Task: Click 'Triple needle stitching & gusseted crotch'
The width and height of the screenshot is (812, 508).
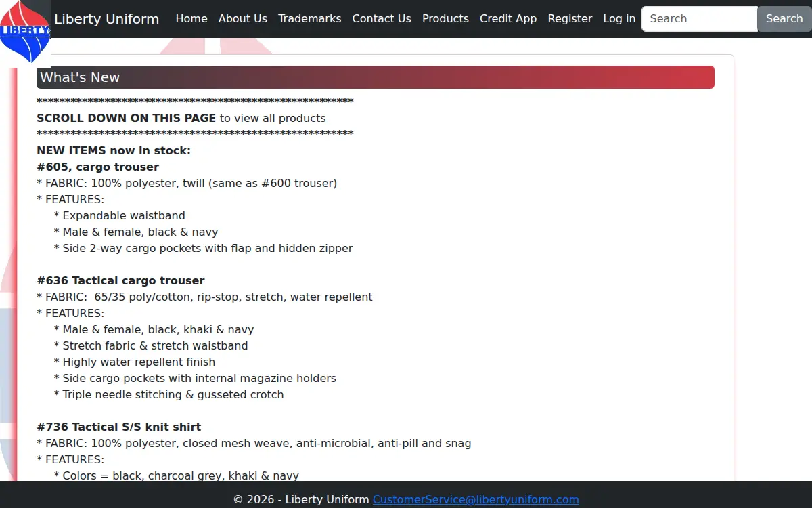Action: point(168,394)
